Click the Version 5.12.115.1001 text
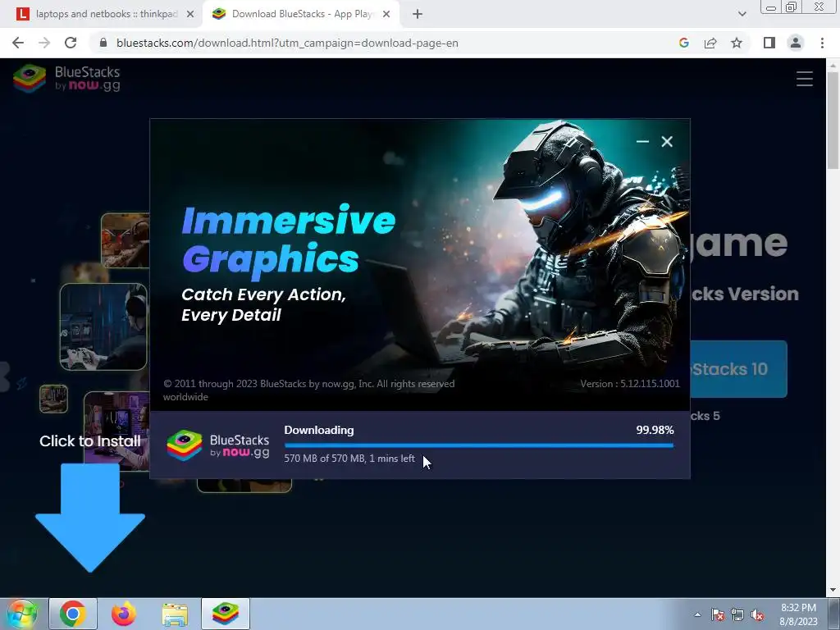Viewport: 840px width, 630px height. pyautogui.click(x=630, y=384)
